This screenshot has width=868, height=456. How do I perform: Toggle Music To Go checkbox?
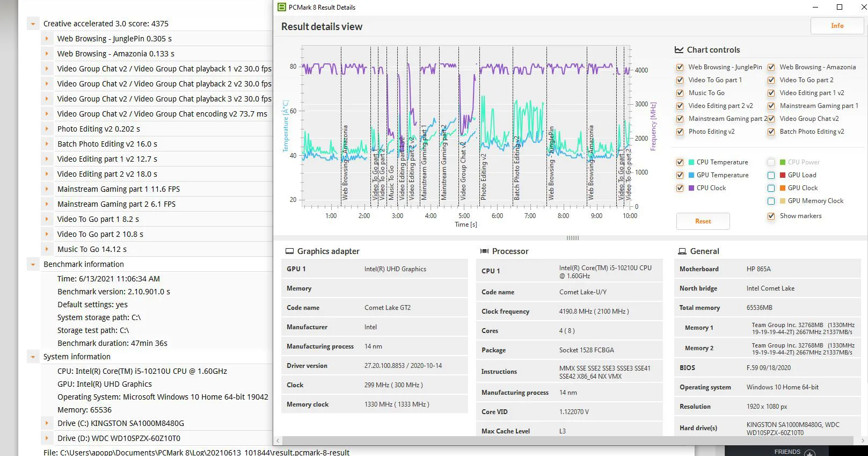click(x=680, y=93)
